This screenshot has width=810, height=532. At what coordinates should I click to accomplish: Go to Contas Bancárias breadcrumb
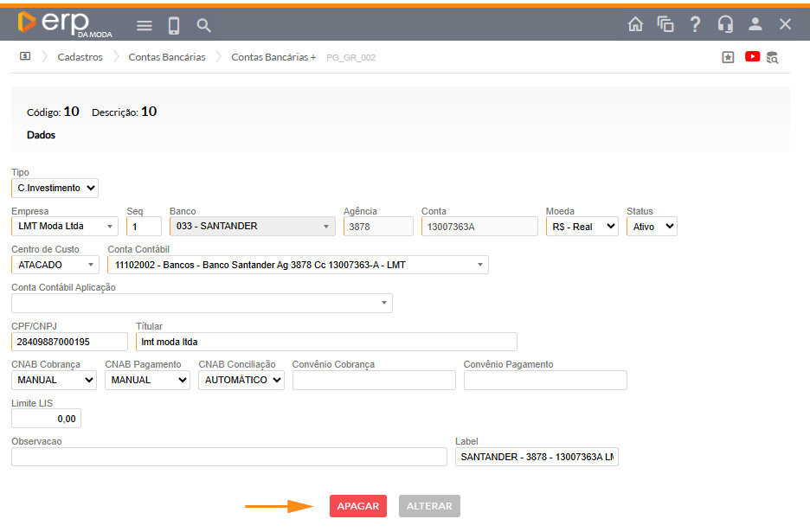pos(167,57)
